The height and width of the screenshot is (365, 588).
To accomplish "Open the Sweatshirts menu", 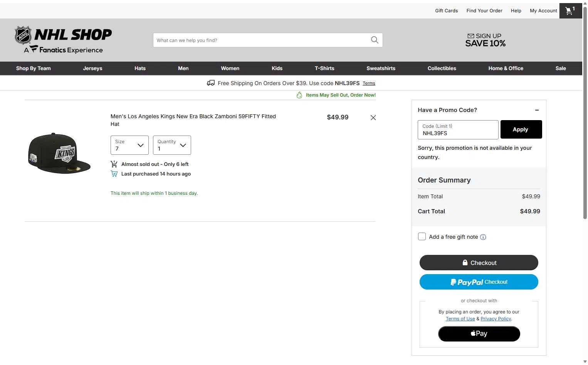I will 381,69.
